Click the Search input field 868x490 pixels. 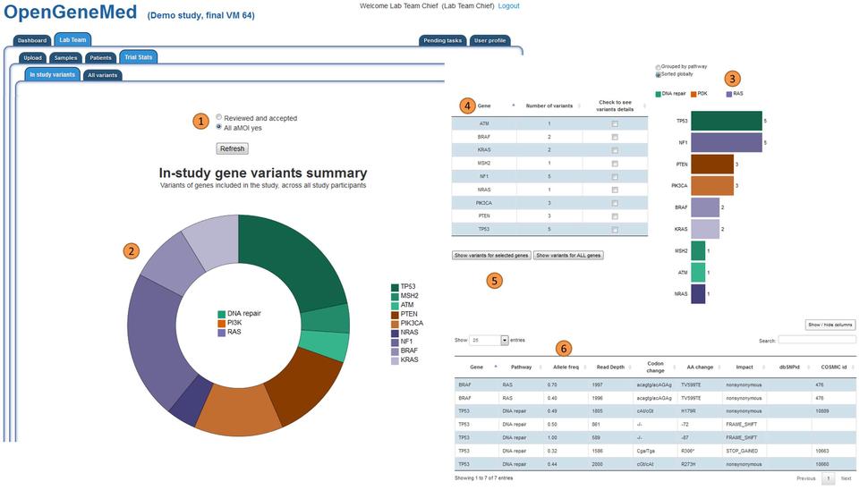coord(816,341)
